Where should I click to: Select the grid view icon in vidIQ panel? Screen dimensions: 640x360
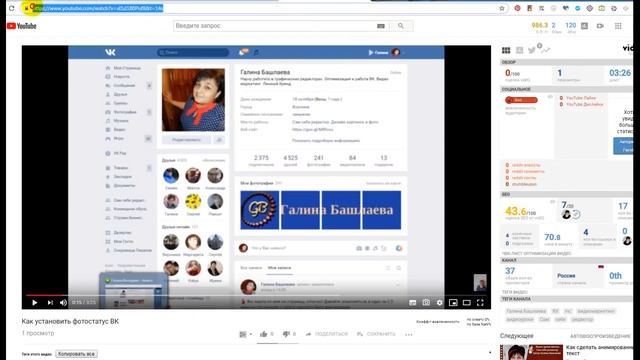[506, 50]
